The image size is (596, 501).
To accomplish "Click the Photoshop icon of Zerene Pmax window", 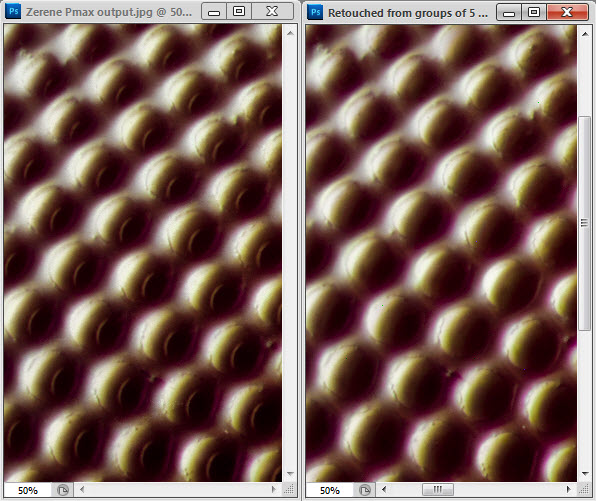I will pos(13,11).
